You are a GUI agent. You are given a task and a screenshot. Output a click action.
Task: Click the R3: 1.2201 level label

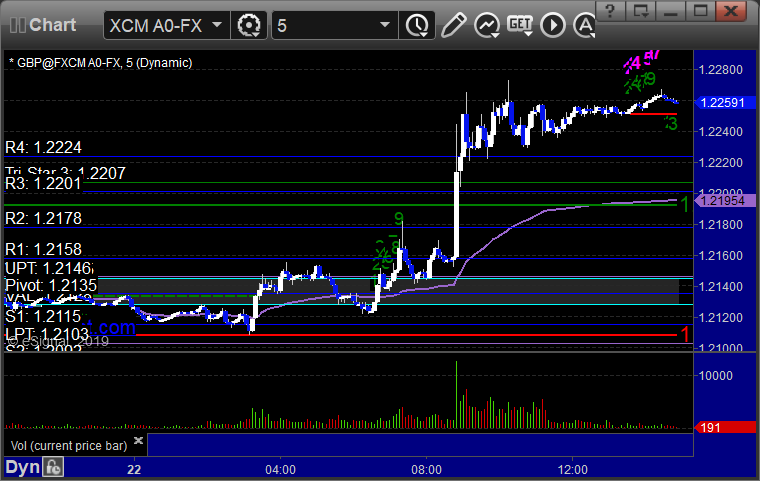tap(43, 183)
